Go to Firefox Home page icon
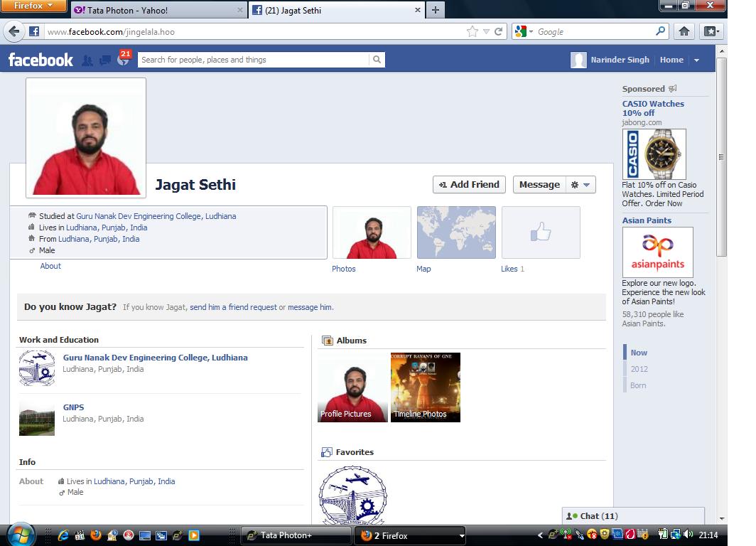 (x=684, y=31)
